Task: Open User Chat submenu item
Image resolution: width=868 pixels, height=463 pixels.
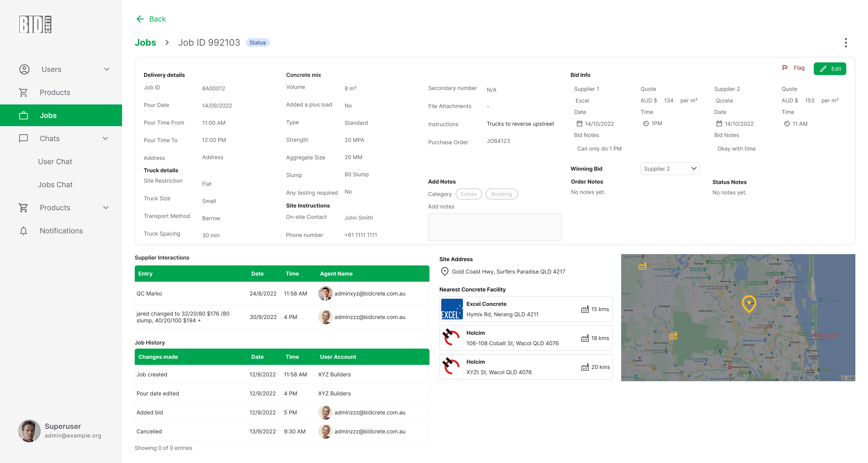Action: coord(55,161)
